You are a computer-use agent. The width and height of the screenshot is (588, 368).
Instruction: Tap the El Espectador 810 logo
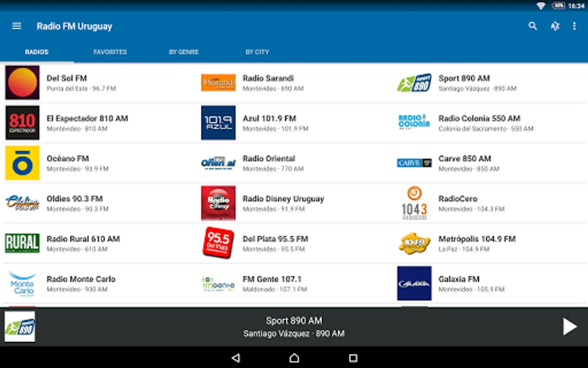pyautogui.click(x=22, y=123)
